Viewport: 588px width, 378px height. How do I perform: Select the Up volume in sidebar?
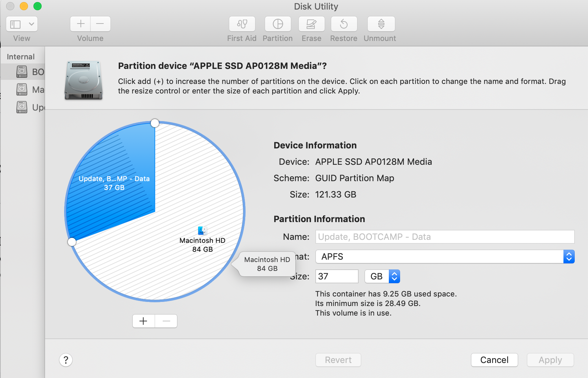pyautogui.click(x=23, y=107)
